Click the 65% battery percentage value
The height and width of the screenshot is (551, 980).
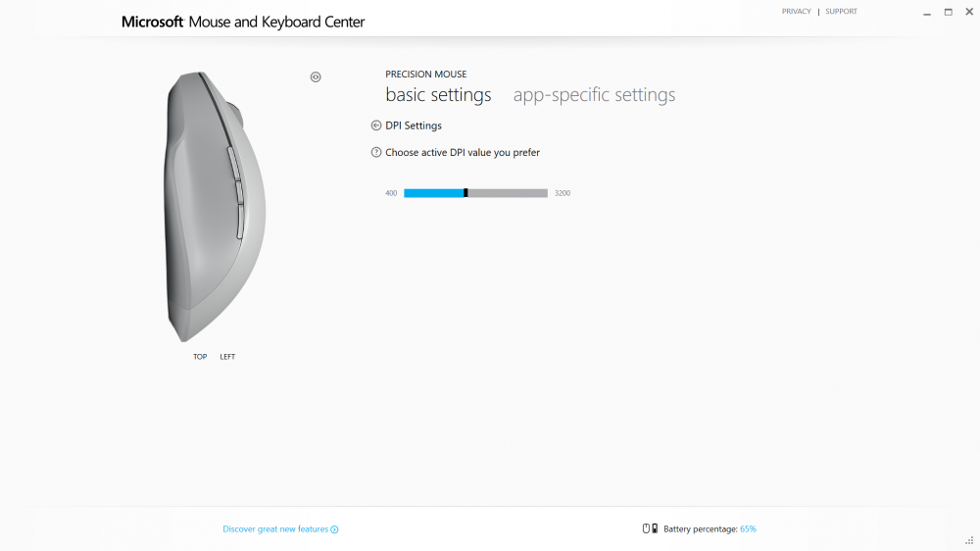tap(748, 529)
